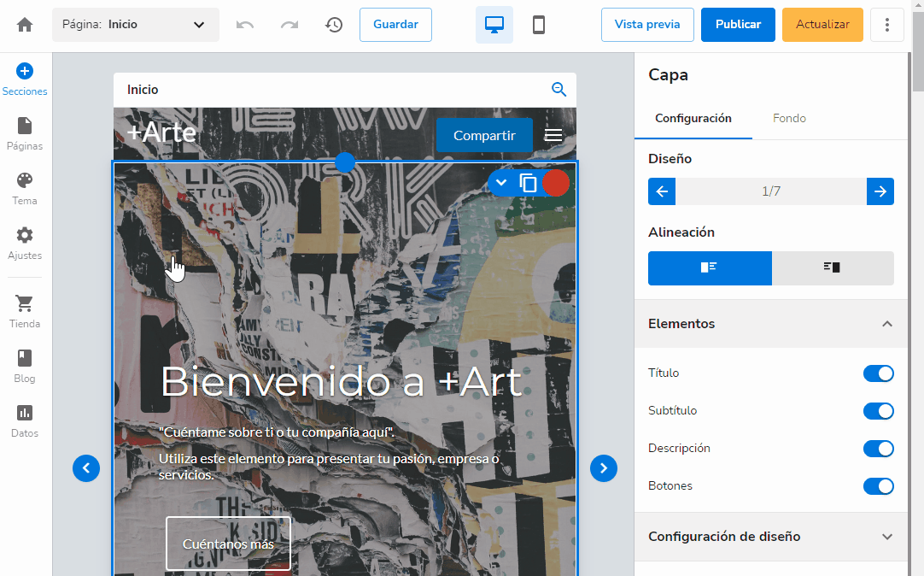Toggle the Descripción switch
924x576 pixels.
pos(879,449)
